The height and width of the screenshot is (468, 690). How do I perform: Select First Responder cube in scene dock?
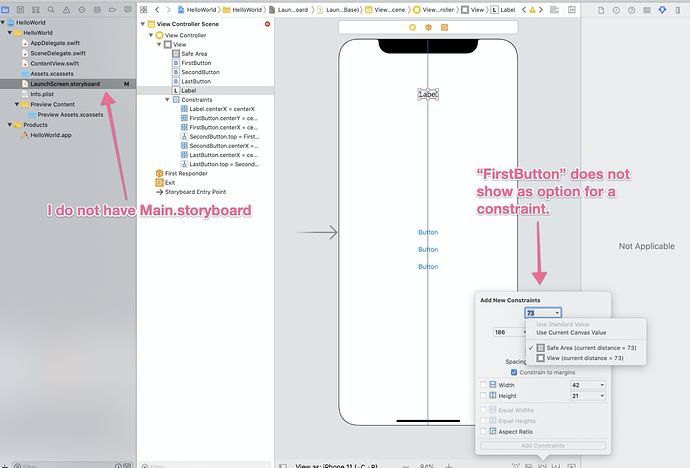(x=428, y=27)
